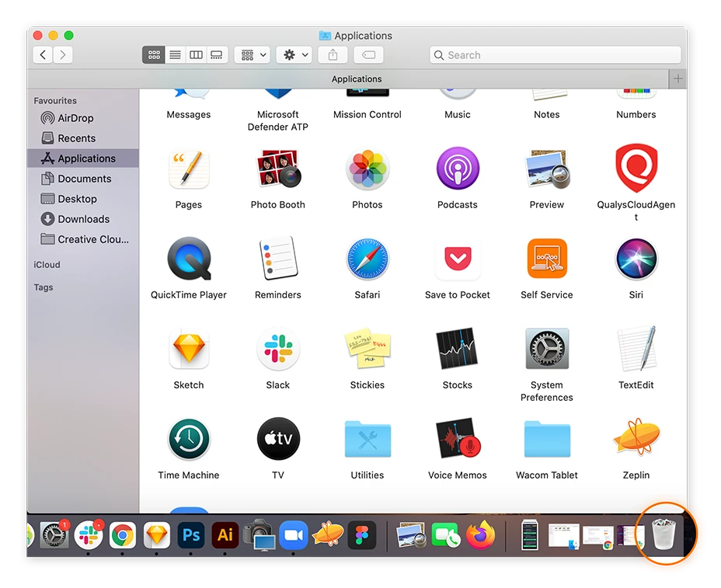Open the Preview app icon

coord(547,169)
